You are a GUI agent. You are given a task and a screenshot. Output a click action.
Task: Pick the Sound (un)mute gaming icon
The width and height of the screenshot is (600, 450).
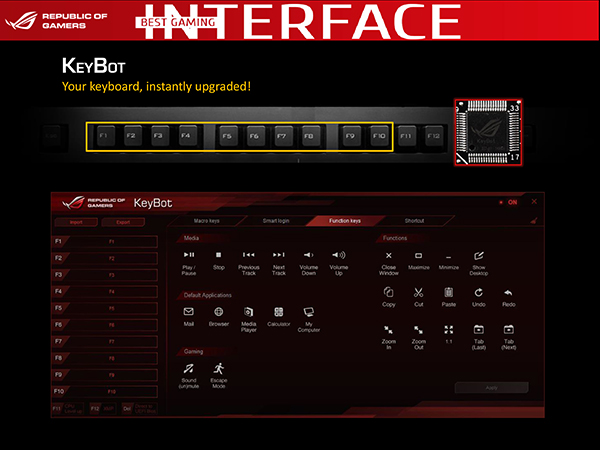tap(189, 368)
